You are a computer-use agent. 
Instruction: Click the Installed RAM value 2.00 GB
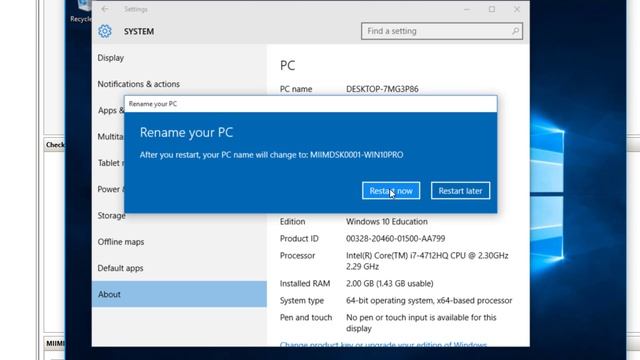pyautogui.click(x=389, y=283)
